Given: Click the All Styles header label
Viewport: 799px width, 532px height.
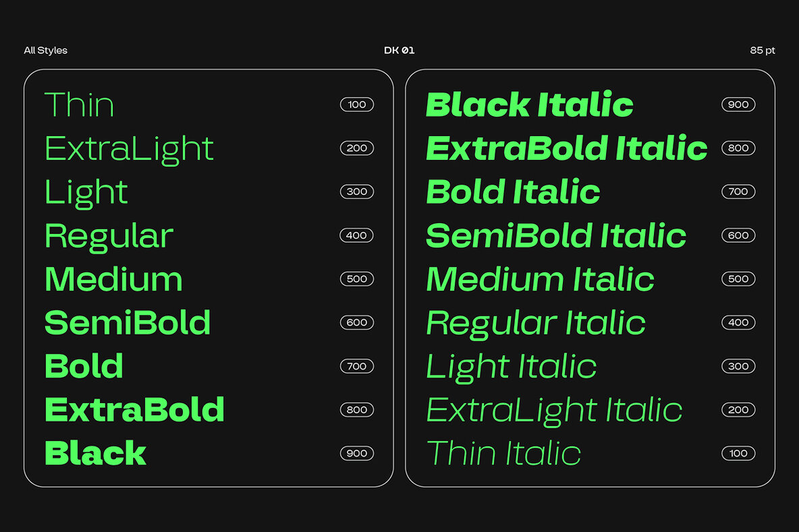Looking at the screenshot, I should (46, 51).
